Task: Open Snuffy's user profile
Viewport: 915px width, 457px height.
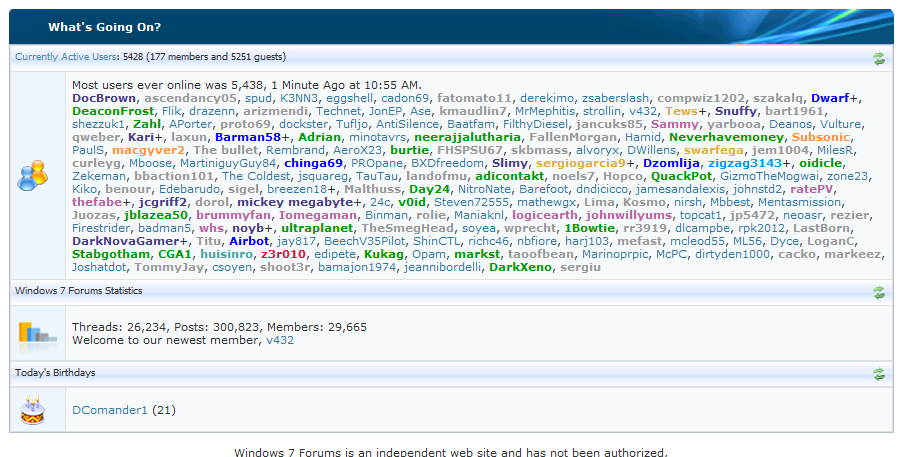Action: (x=736, y=111)
